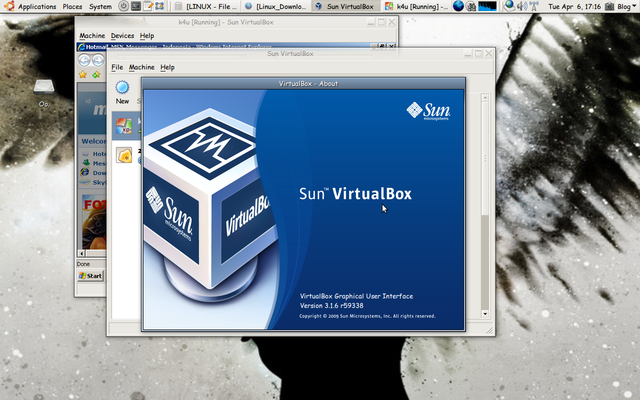Click the power shutdown launcher in panel
This screenshot has width=640, height=400.
pyautogui.click(x=124, y=6)
